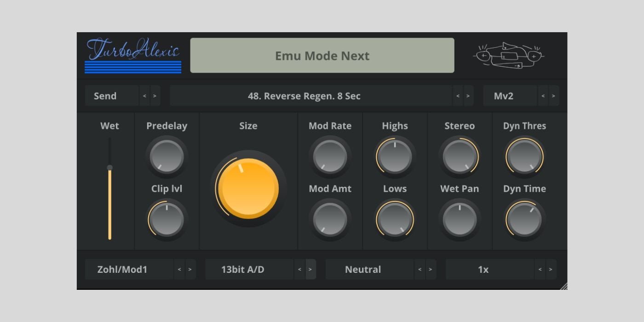Click the large orange Size knob

pos(248,189)
